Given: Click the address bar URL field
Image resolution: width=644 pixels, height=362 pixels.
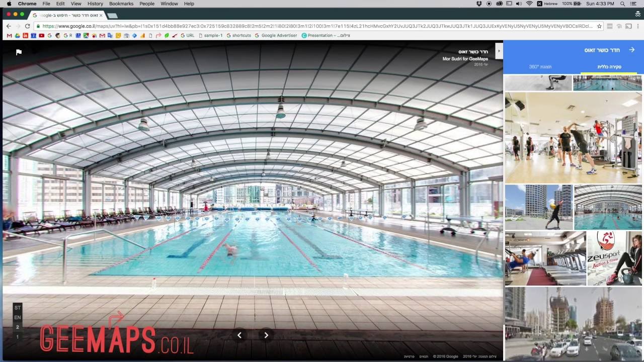Looking at the screenshot, I should 317,26.
